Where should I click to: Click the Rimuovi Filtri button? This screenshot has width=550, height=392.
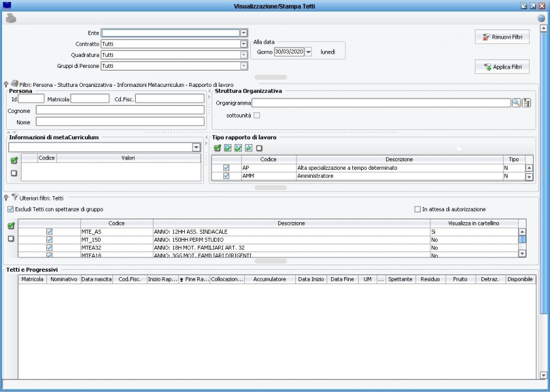[x=502, y=37]
